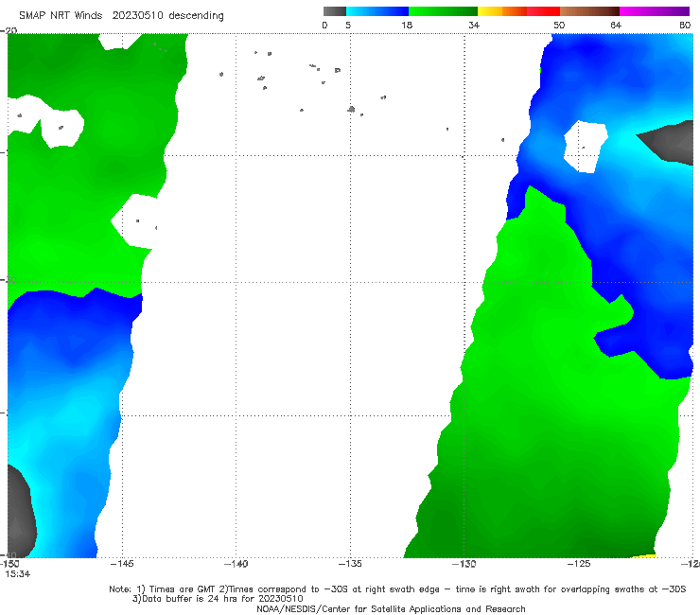Screen dimensions: 700x615
Task: Click the '-145' longitude axis label
Action: pyautogui.click(x=122, y=564)
